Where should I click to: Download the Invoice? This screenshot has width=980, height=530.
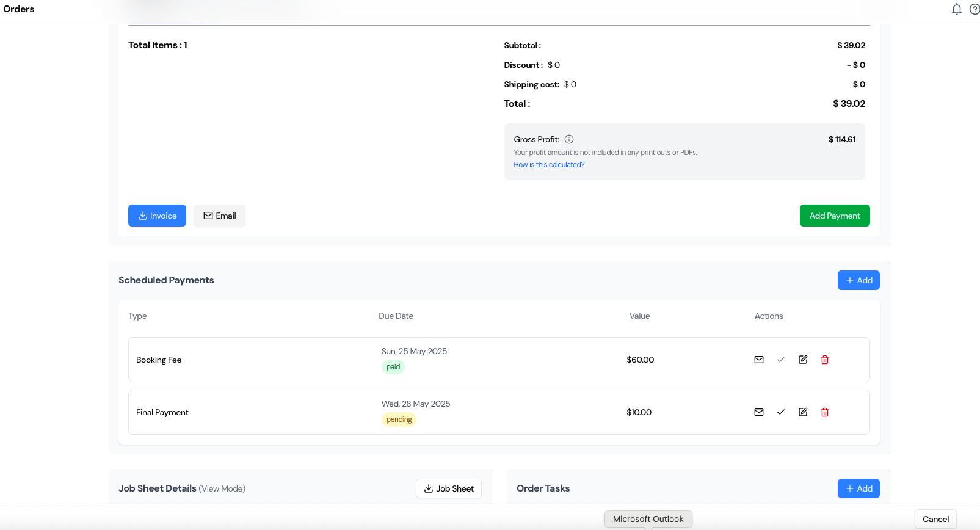coord(157,216)
